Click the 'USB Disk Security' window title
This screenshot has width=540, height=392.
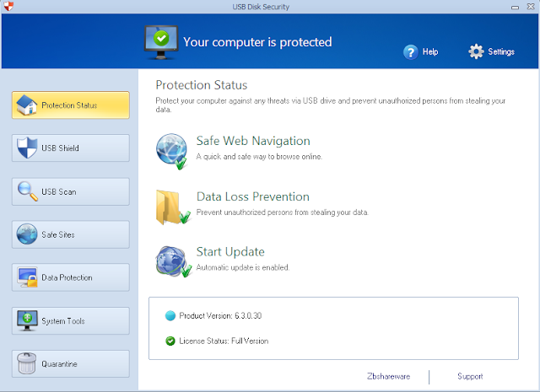click(x=261, y=7)
